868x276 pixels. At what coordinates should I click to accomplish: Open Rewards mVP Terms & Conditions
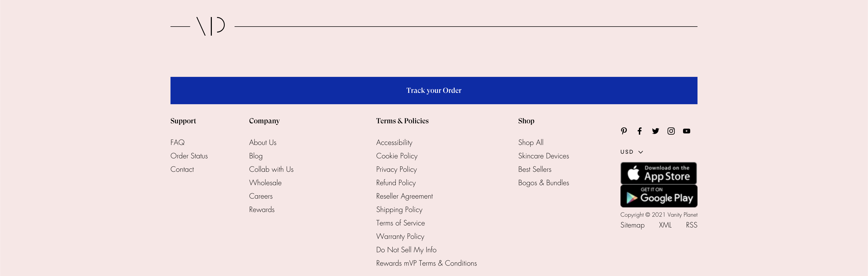[426, 263]
